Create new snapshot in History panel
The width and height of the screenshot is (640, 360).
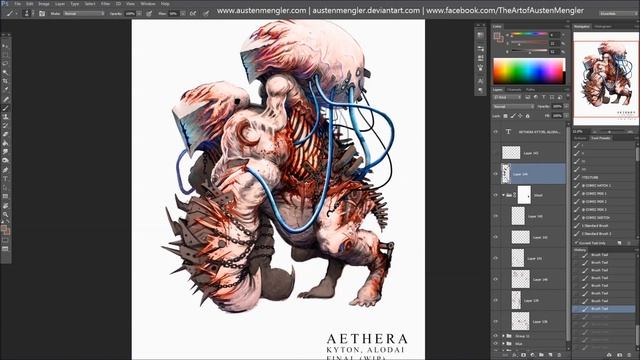620,355
